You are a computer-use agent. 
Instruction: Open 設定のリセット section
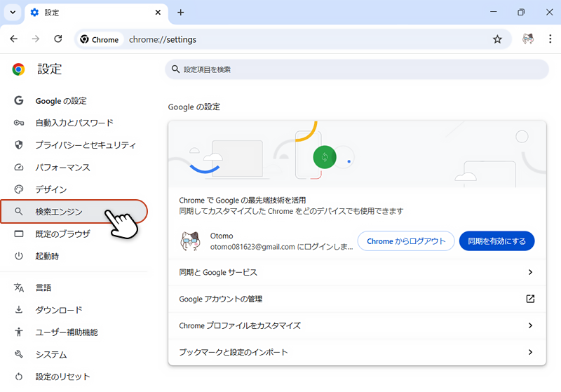pos(74,377)
